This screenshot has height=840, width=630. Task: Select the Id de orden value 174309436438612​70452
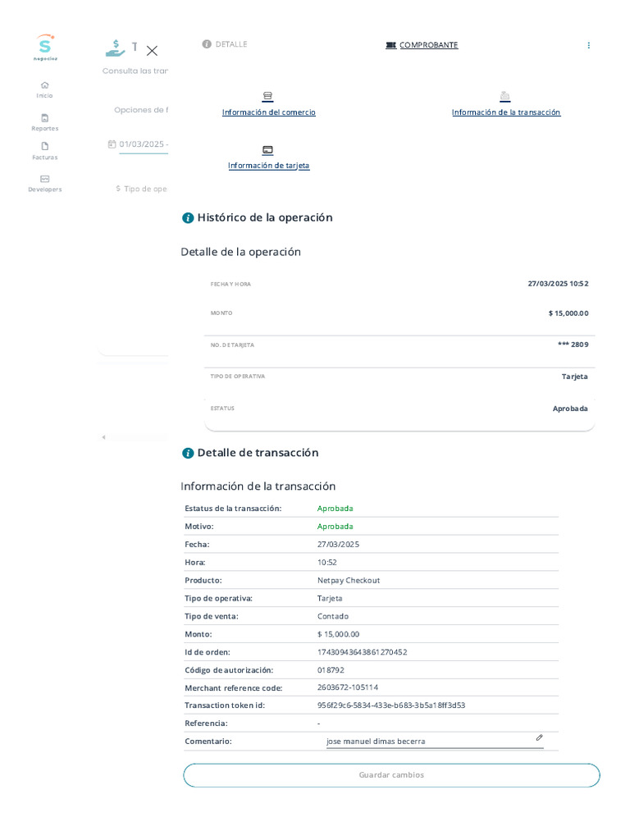coord(362,652)
